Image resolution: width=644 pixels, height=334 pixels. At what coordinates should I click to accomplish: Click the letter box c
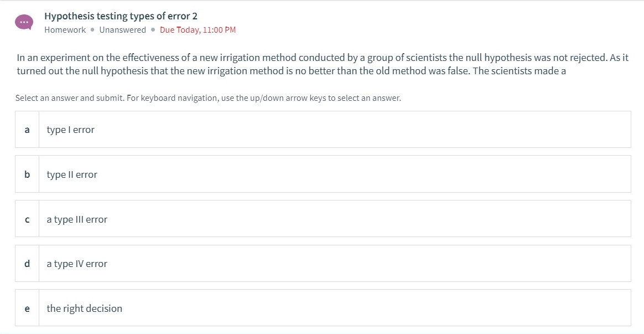(27, 218)
